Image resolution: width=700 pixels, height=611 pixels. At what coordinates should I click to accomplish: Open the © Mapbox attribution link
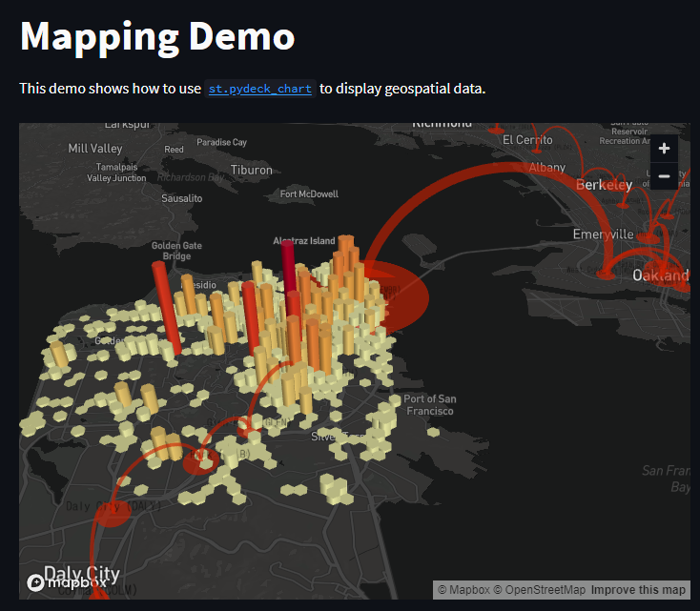point(463,590)
